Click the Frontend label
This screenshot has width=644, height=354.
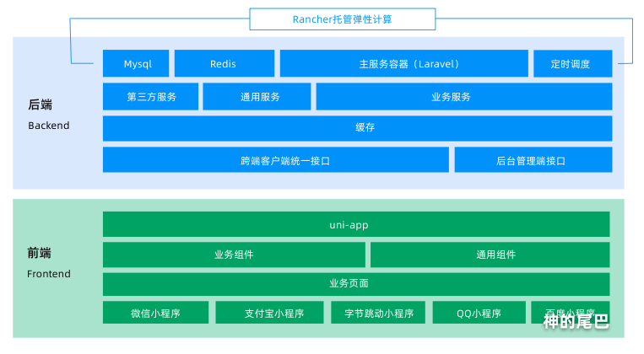point(48,274)
